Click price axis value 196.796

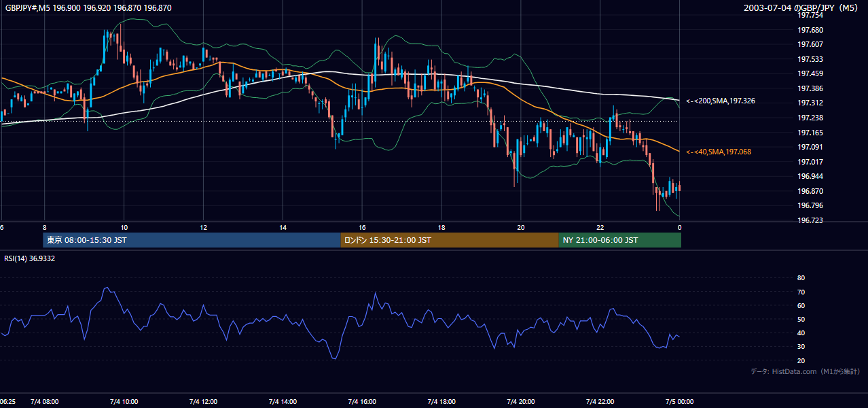[811, 205]
